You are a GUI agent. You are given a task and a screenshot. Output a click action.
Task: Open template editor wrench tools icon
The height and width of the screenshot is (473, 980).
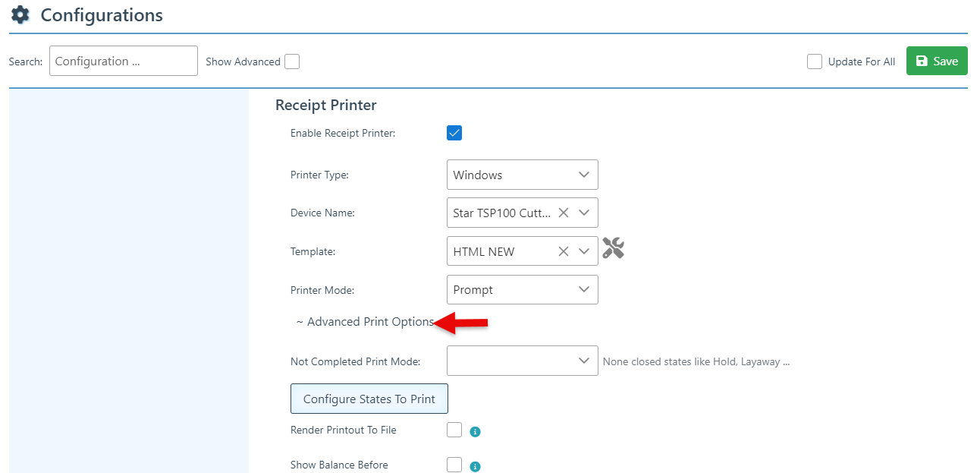[x=613, y=248]
